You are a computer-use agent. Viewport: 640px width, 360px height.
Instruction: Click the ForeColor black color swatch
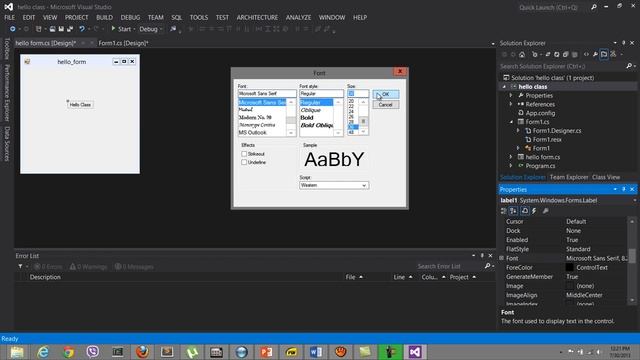click(x=569, y=268)
